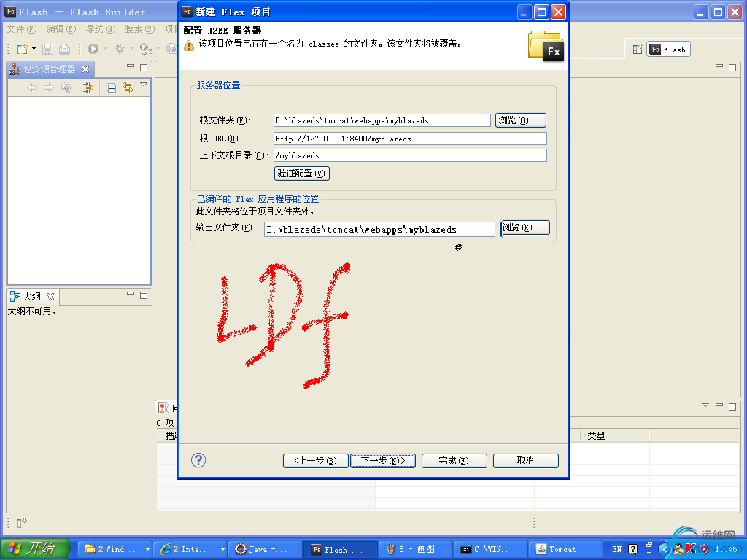The image size is (747, 560).
Task: Minimize the Package Explorer panel
Action: click(131, 66)
